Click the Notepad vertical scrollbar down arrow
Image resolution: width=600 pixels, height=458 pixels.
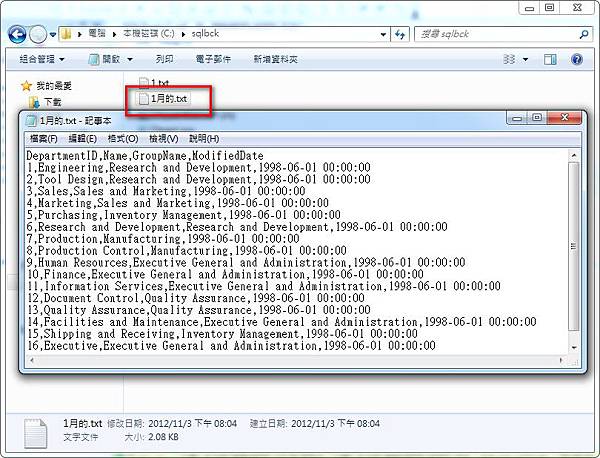click(x=574, y=347)
